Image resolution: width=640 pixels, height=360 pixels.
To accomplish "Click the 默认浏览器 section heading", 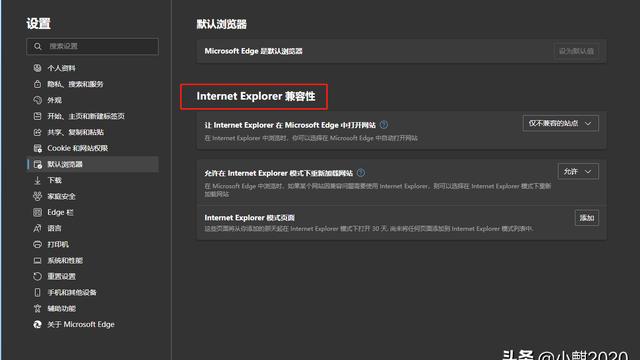I will pyautogui.click(x=222, y=24).
